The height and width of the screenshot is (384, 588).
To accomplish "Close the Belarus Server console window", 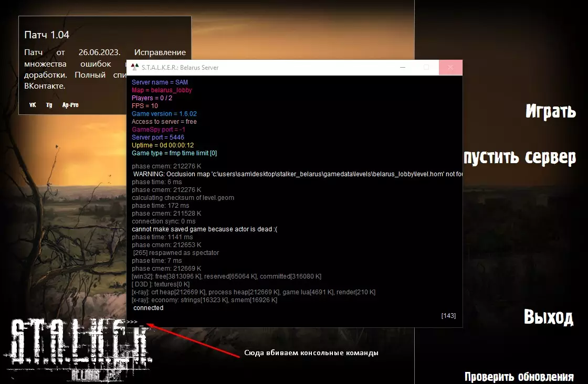I will pos(450,68).
